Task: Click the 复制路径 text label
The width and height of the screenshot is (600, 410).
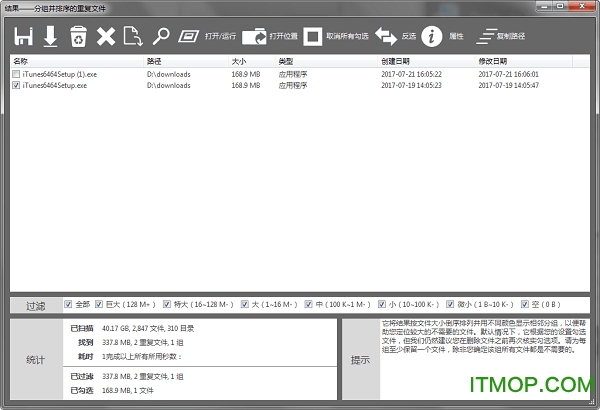Action: pyautogui.click(x=511, y=36)
